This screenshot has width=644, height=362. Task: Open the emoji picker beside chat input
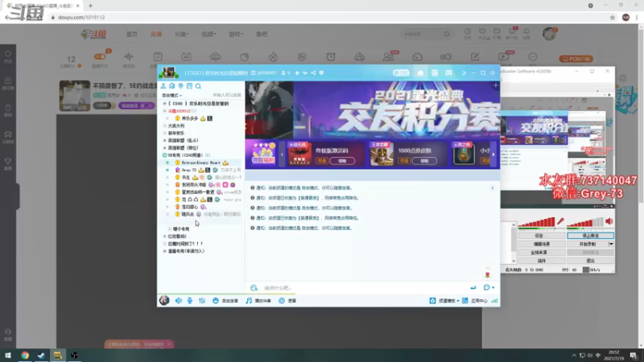coord(254,288)
